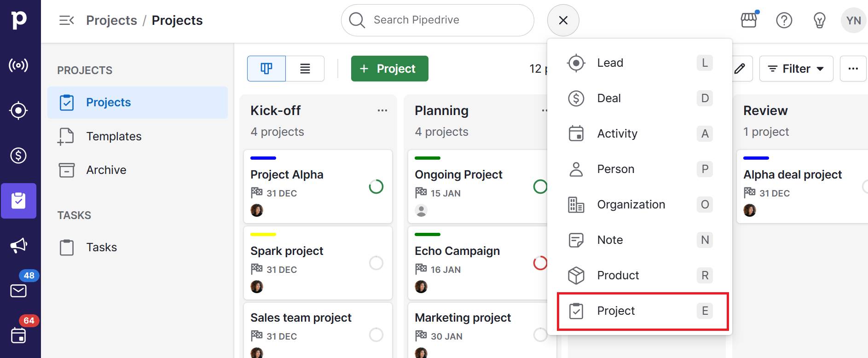Viewport: 868px width, 358px height.
Task: Click the Review column title
Action: (765, 110)
